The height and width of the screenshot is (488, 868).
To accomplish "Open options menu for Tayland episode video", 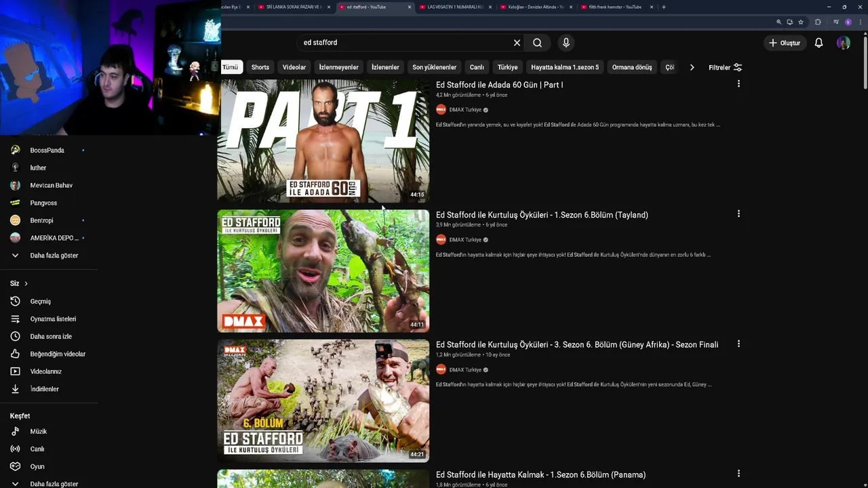I will 738,214.
